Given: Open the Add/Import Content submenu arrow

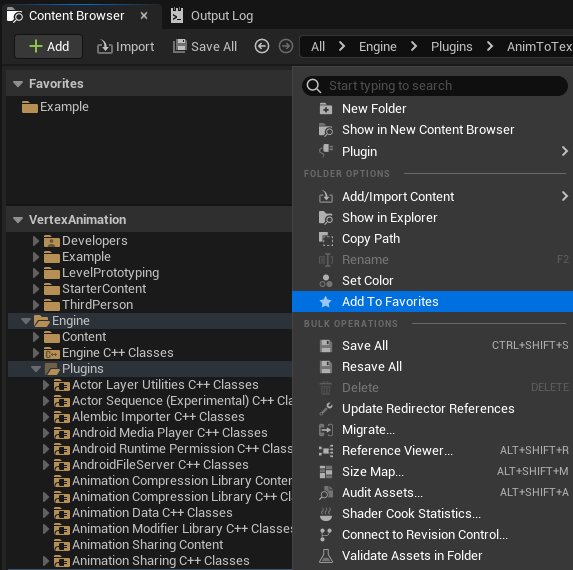Looking at the screenshot, I should [x=565, y=197].
